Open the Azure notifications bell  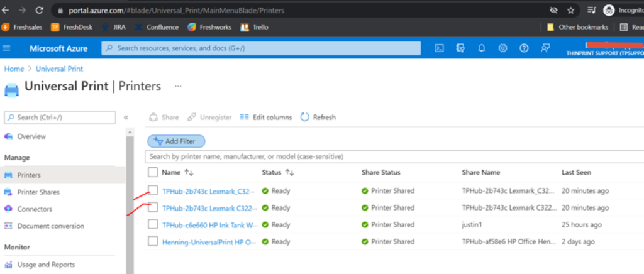pyautogui.click(x=482, y=48)
